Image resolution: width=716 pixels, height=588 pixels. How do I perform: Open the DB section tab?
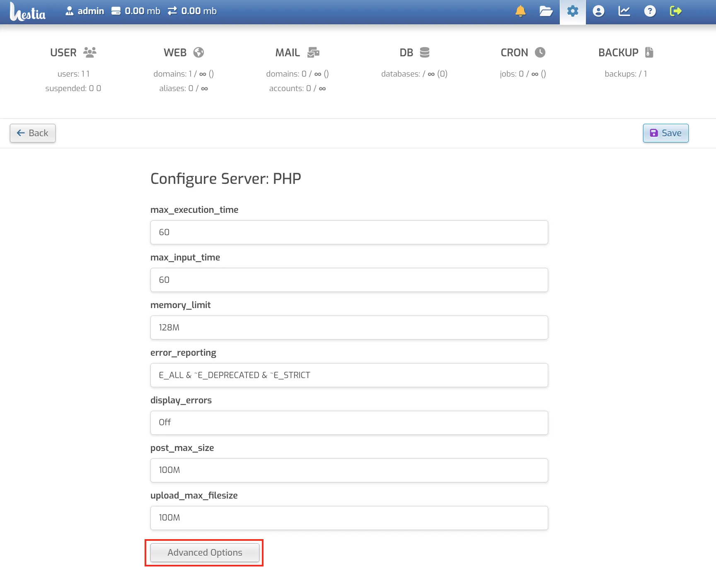coord(414,53)
